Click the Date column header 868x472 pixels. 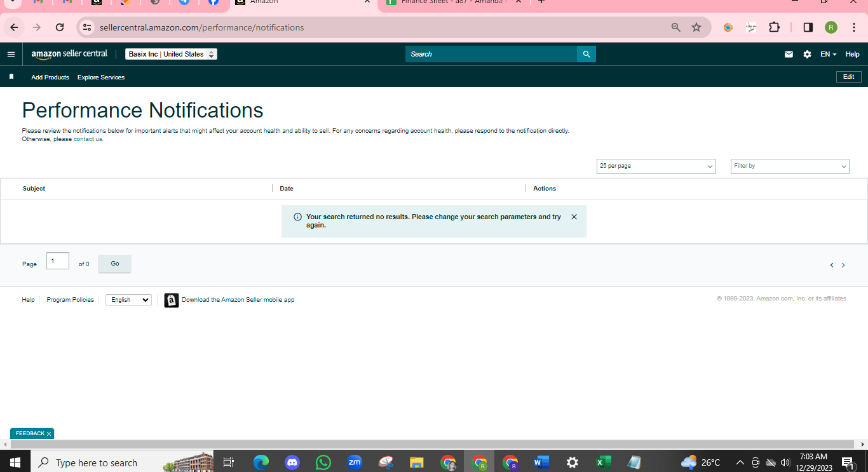287,189
